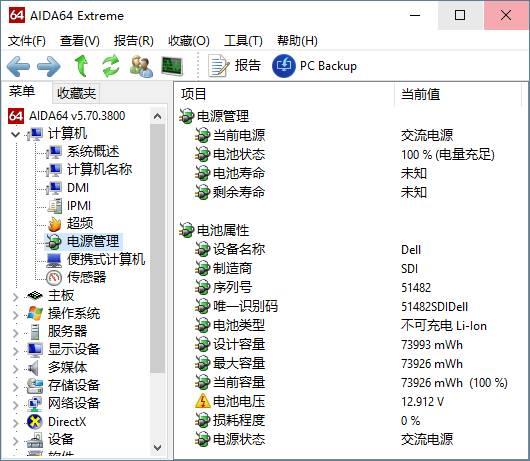Open the PC Backup tool

pyautogui.click(x=314, y=66)
